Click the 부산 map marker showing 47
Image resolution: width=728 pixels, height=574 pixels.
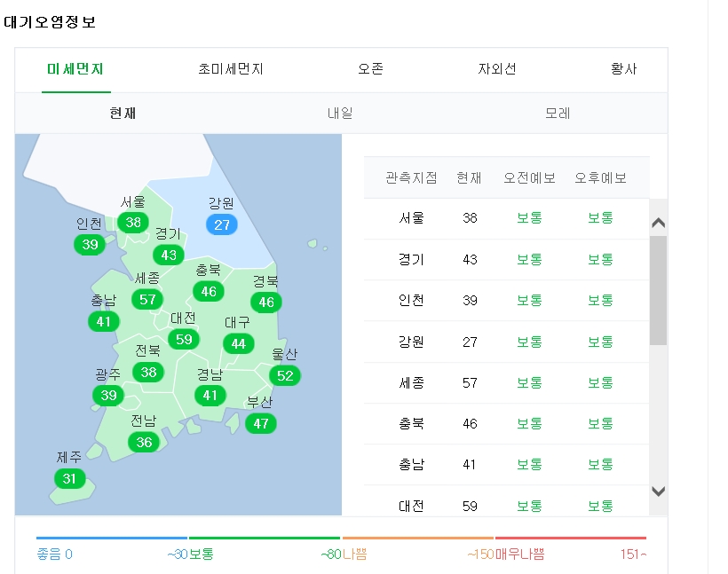coord(261,424)
